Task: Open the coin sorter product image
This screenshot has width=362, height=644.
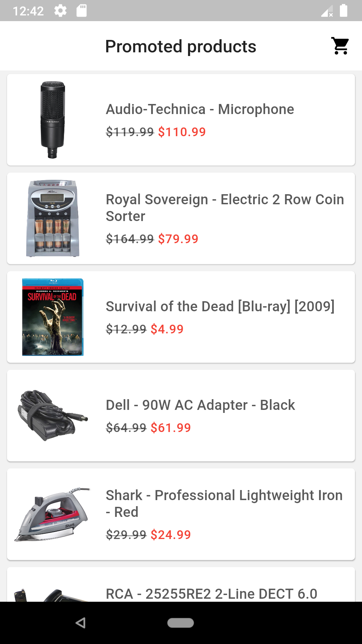Action: coord(53,218)
